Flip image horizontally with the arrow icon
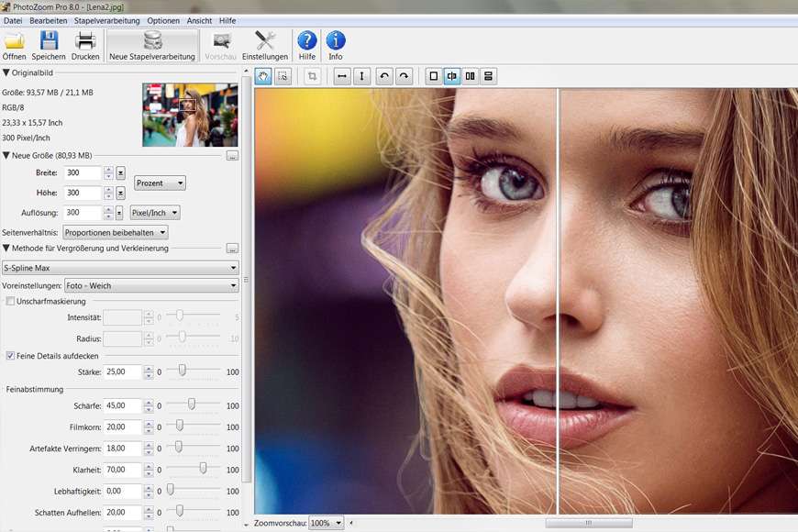This screenshot has width=798, height=532. pyautogui.click(x=342, y=76)
